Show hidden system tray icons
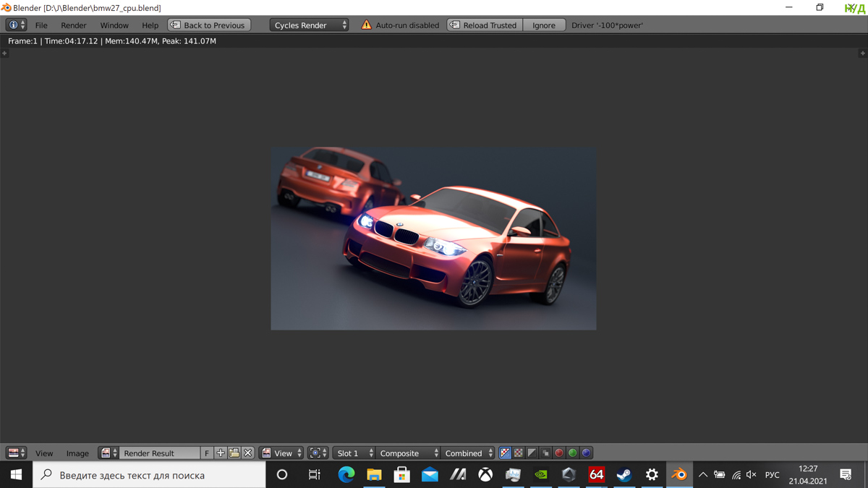Image resolution: width=868 pixels, height=488 pixels. point(702,475)
